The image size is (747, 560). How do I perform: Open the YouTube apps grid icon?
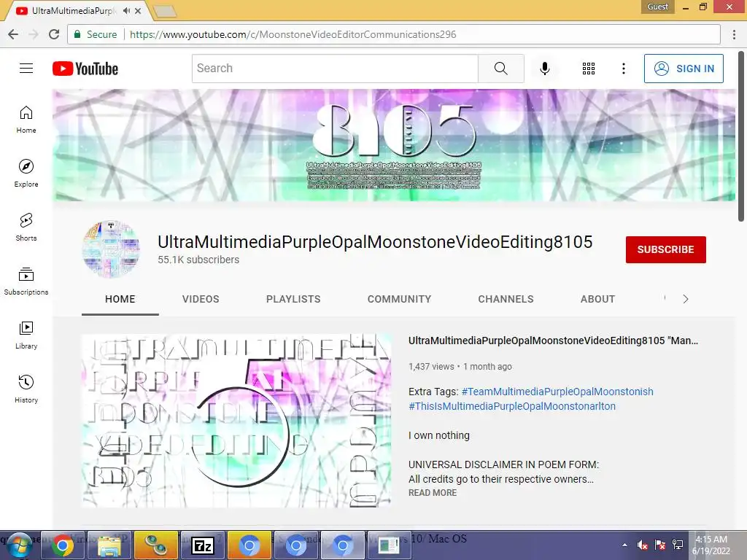(589, 69)
